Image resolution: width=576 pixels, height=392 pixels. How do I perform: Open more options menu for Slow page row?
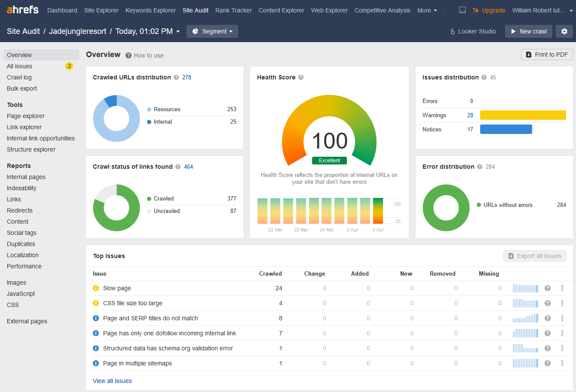[562, 288]
